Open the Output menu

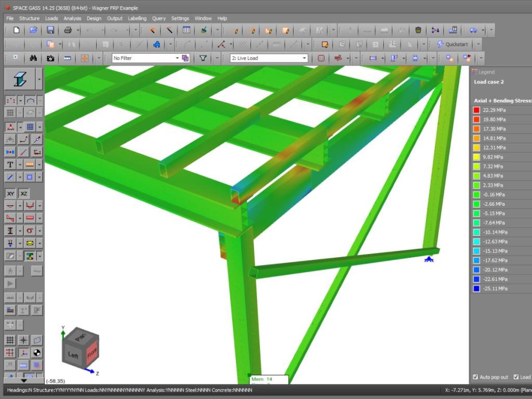115,18
